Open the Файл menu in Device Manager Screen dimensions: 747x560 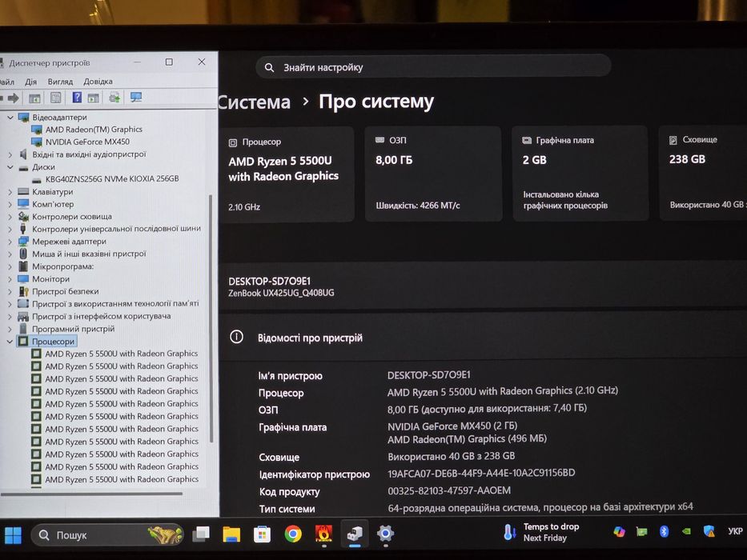6,82
